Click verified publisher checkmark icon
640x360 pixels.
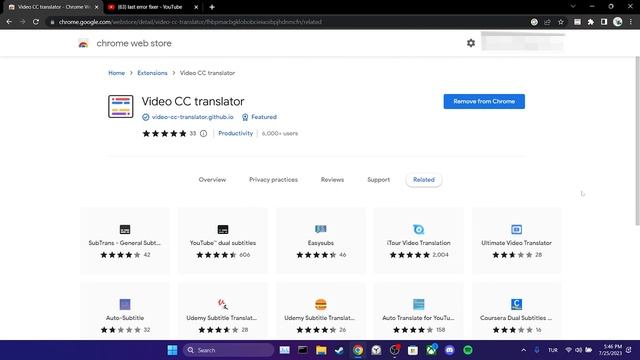(146, 117)
